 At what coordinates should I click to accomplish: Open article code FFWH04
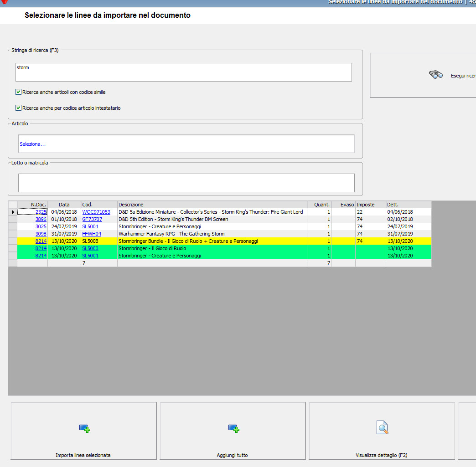[92, 234]
